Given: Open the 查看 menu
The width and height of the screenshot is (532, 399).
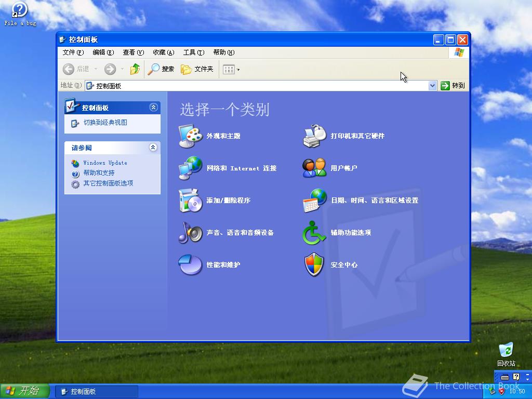Looking at the screenshot, I should [133, 52].
